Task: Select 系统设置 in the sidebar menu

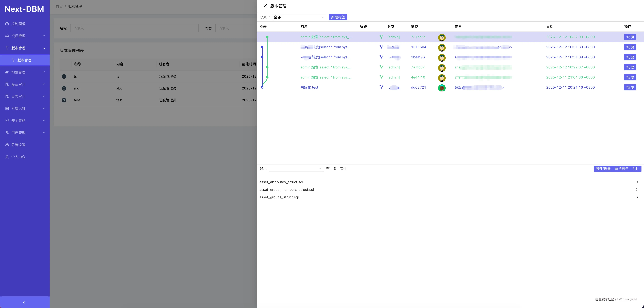Action: tap(7, 145)
